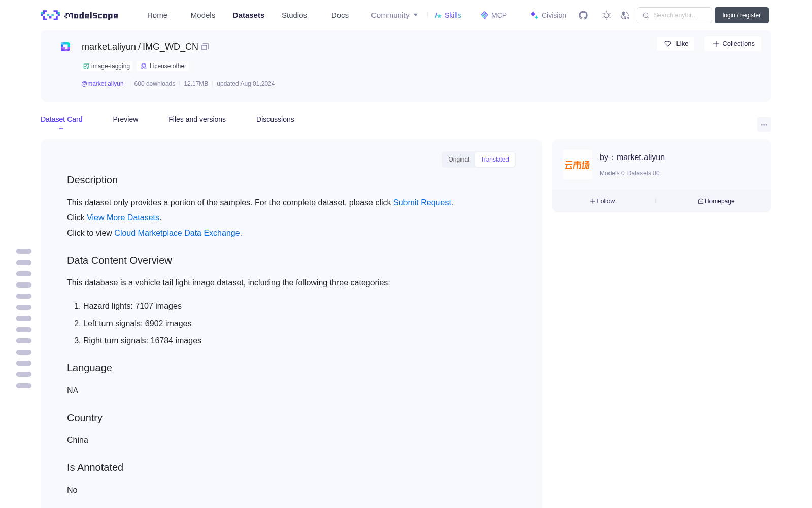Expand the Community dropdown menu
The image size is (812, 508).
(394, 15)
